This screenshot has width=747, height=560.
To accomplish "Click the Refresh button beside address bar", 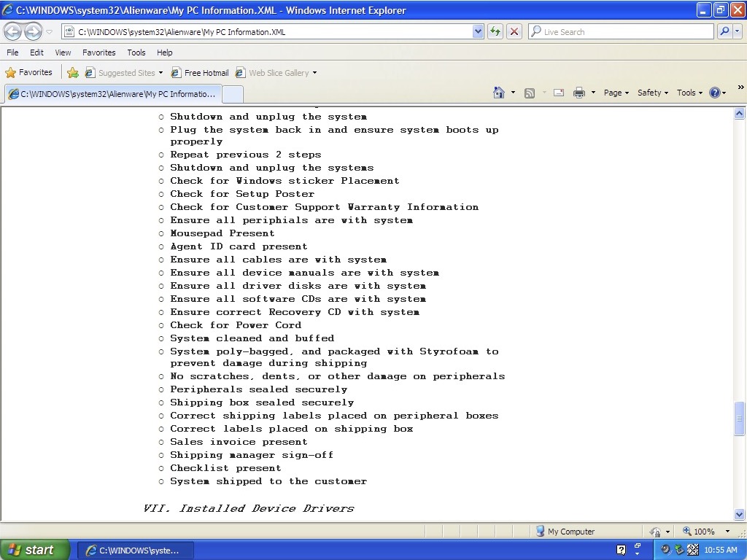I will pyautogui.click(x=496, y=31).
